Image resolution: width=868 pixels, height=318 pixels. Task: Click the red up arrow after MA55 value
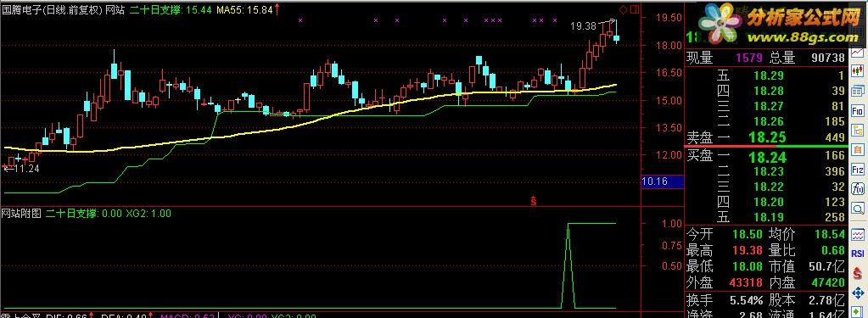click(277, 9)
